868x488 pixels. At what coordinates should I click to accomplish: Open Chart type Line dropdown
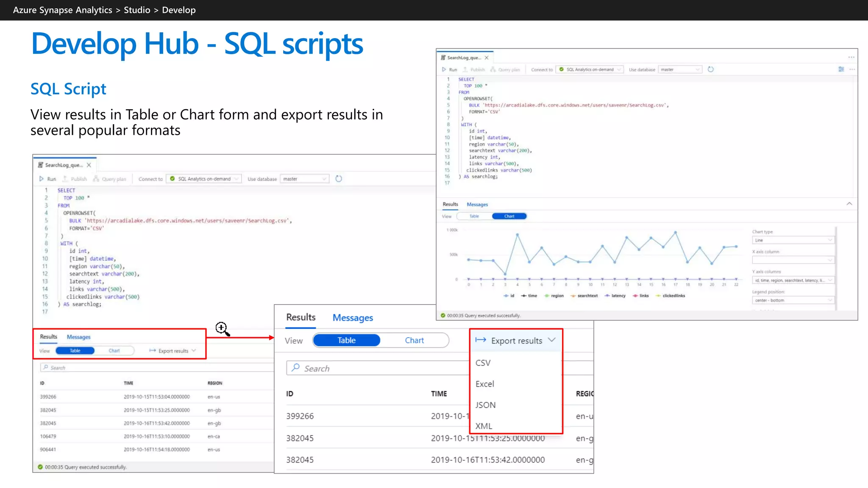[793, 240]
